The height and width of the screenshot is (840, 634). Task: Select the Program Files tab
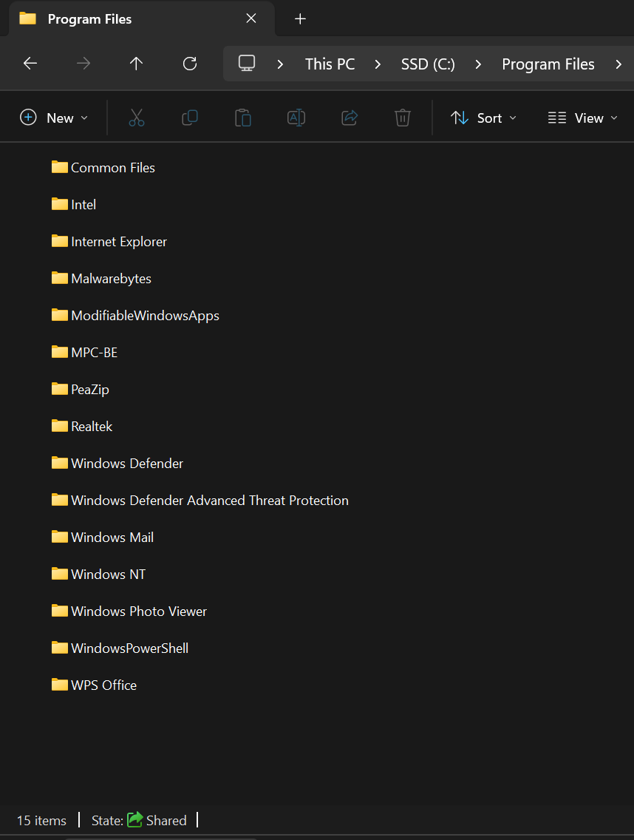[143, 18]
